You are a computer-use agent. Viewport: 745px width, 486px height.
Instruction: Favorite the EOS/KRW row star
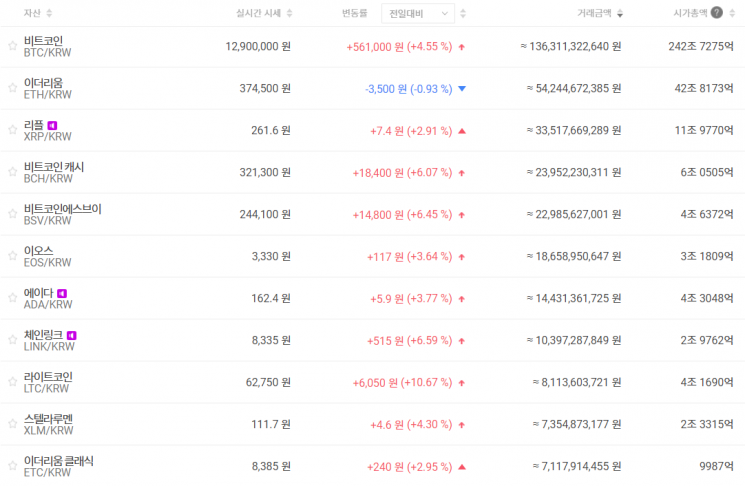click(12, 256)
